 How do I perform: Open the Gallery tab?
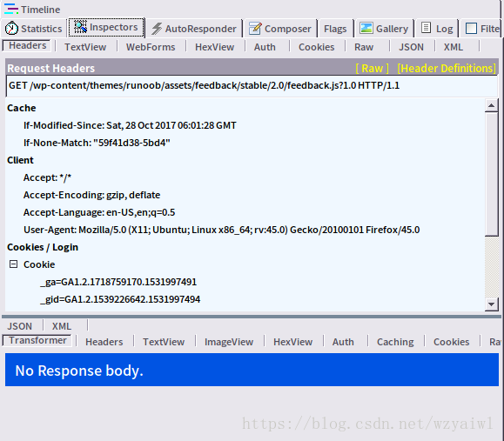384,29
